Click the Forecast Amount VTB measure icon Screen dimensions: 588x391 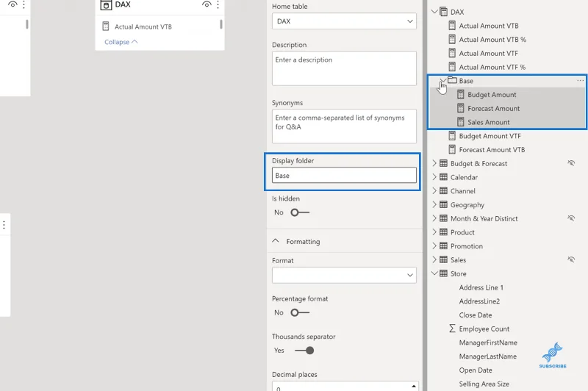click(x=452, y=150)
